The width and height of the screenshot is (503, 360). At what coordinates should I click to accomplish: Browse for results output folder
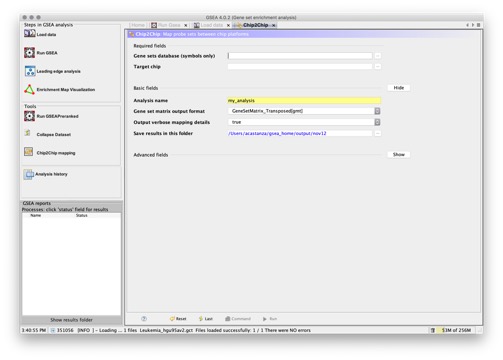click(x=377, y=133)
